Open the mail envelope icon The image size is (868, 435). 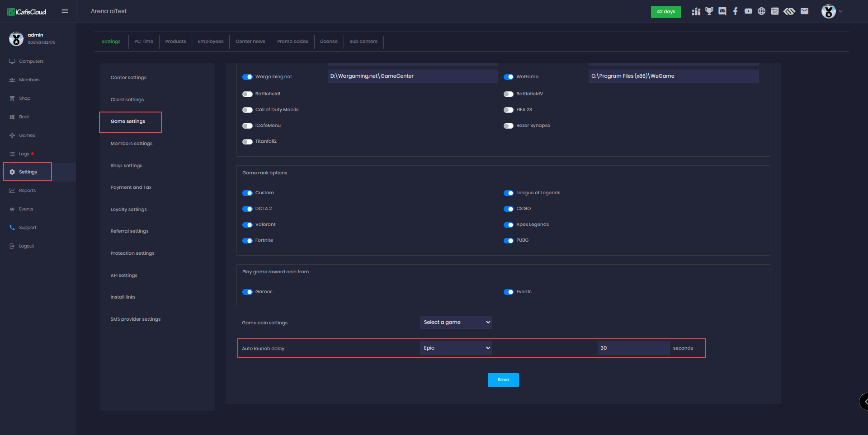click(x=804, y=11)
